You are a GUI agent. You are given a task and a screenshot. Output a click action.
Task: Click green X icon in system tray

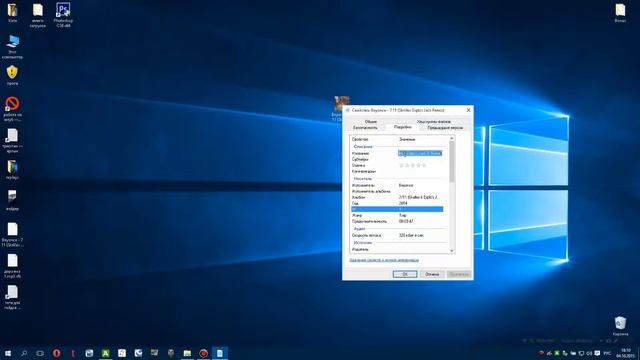[x=557, y=353]
